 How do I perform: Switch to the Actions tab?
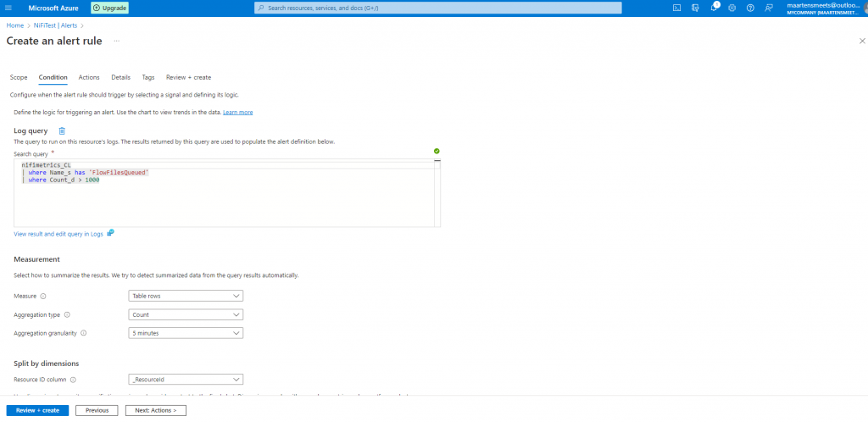click(x=89, y=77)
